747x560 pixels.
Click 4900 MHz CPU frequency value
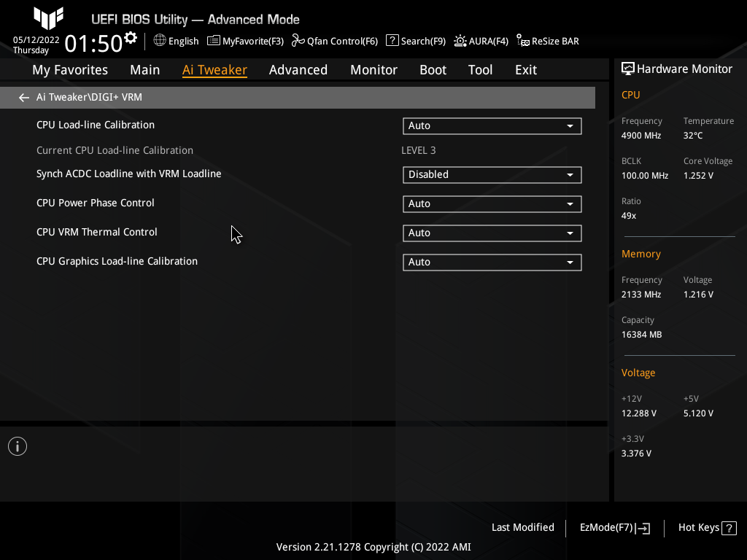coord(640,136)
